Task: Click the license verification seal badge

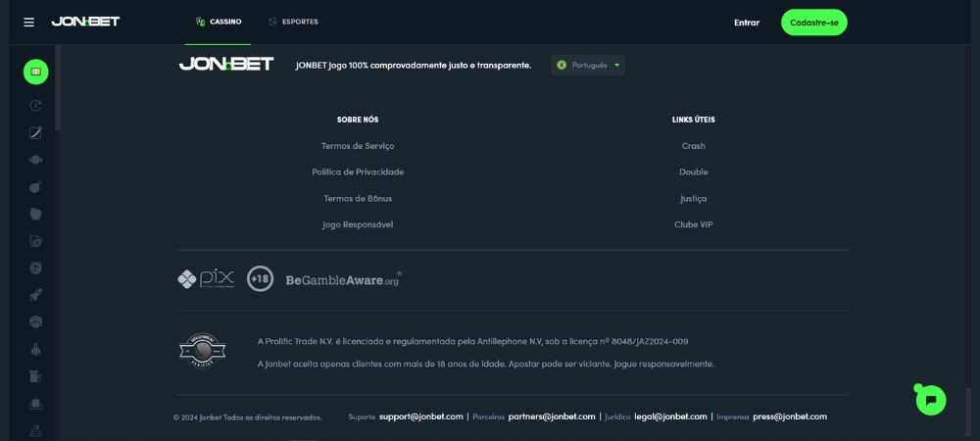Action: click(203, 350)
